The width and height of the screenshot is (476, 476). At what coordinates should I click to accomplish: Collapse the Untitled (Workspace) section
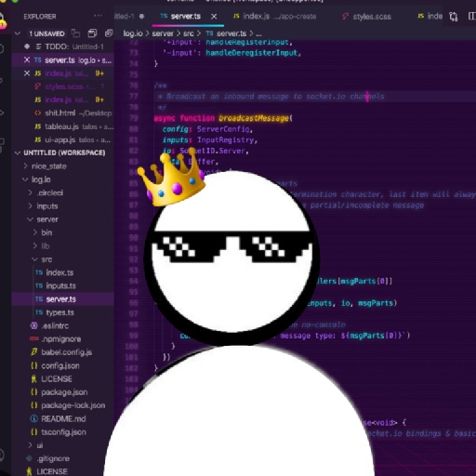(18, 152)
